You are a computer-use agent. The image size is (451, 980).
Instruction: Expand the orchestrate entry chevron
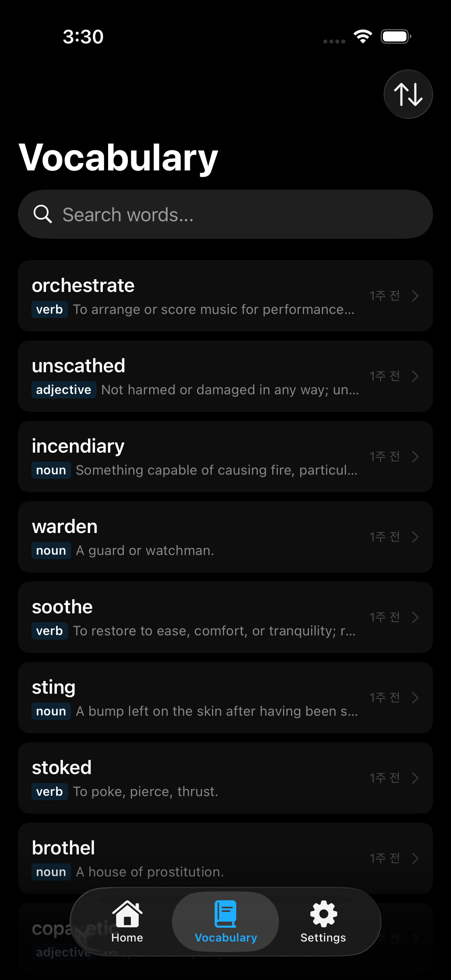coord(415,296)
